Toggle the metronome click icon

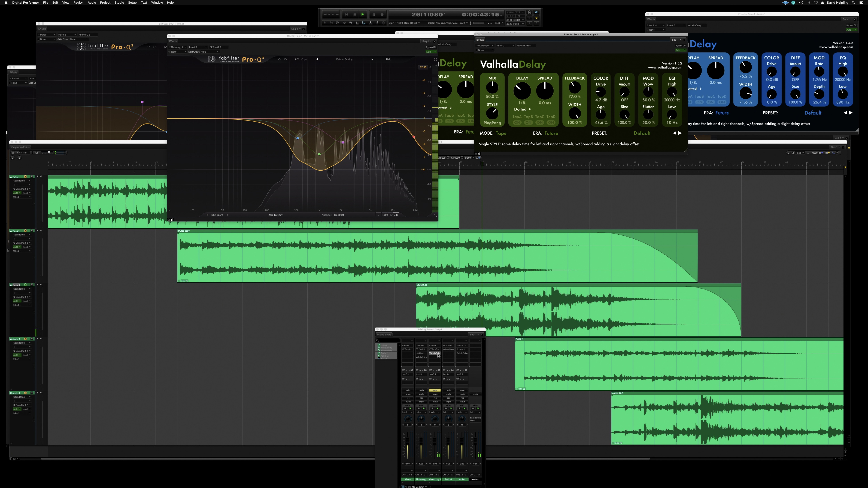(529, 13)
